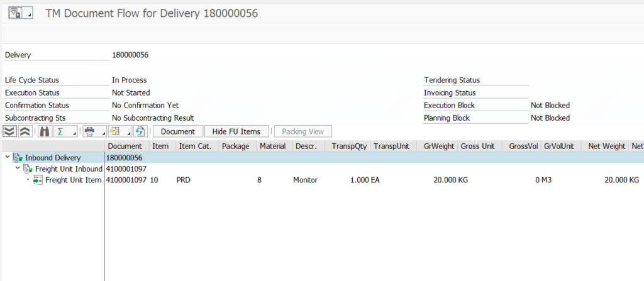Click the Change Layout icon
This screenshot has height=281, width=644.
click(x=114, y=131)
